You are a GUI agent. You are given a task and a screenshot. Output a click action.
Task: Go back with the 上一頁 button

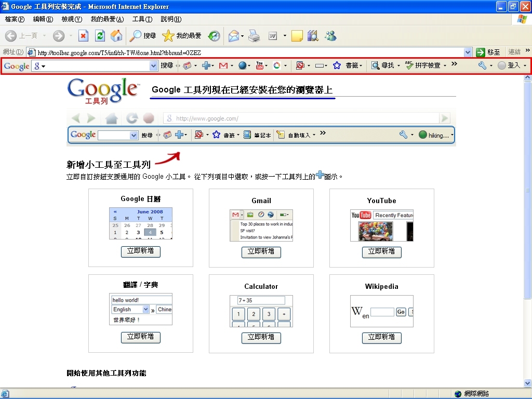[x=21, y=36]
